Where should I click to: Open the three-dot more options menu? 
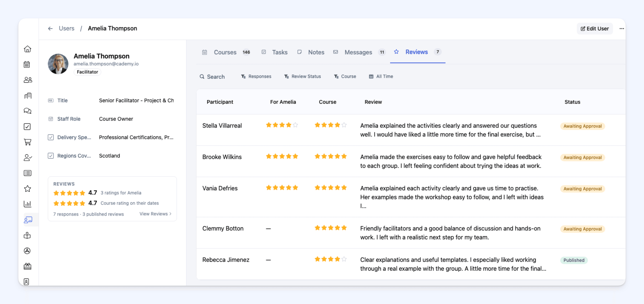tap(622, 28)
